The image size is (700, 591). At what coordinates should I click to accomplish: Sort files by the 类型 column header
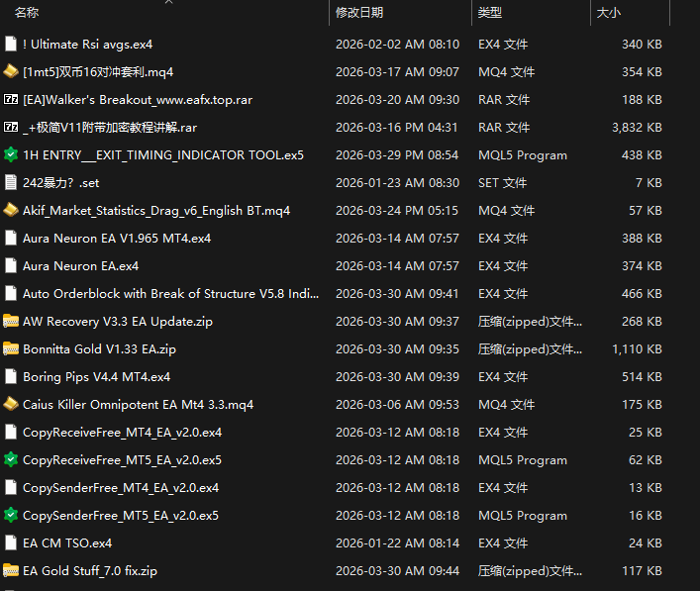pos(490,13)
